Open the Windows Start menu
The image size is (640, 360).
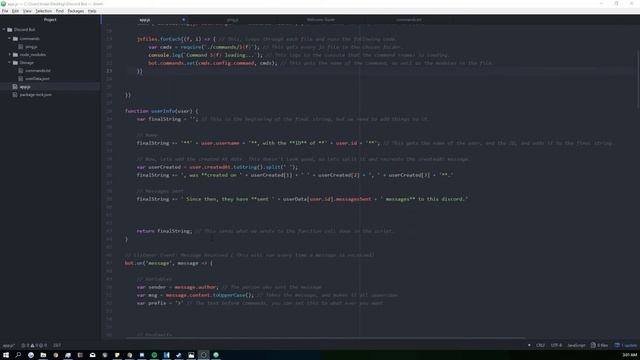point(6,355)
